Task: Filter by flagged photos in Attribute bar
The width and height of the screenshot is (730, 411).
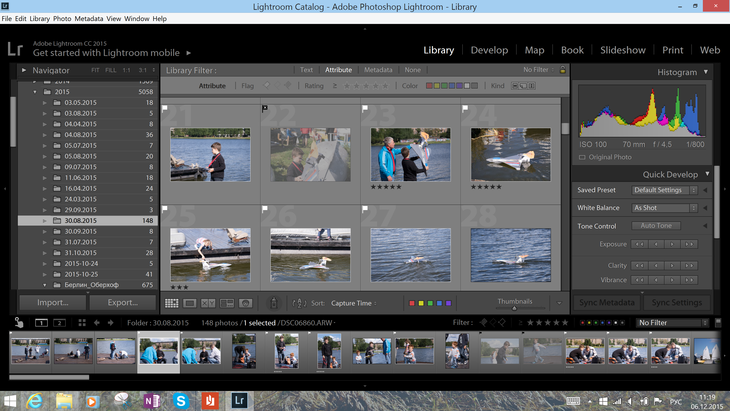Action: 266,86
